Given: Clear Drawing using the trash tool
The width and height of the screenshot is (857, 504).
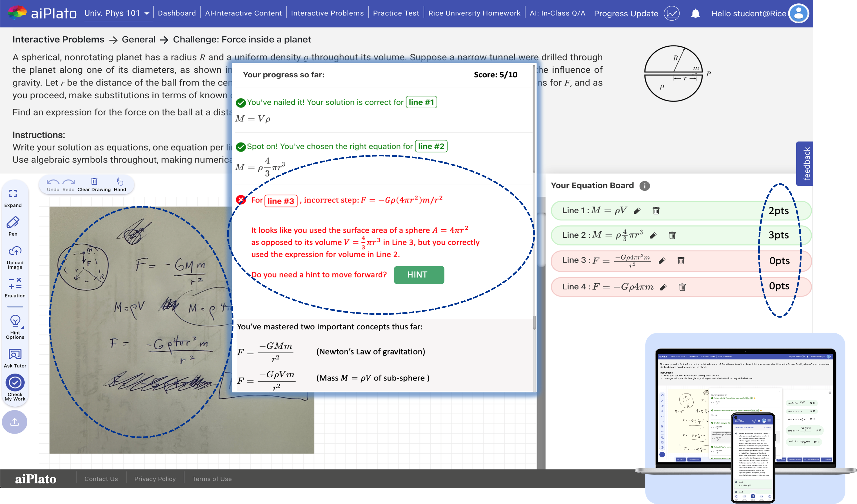Looking at the screenshot, I should tap(94, 182).
